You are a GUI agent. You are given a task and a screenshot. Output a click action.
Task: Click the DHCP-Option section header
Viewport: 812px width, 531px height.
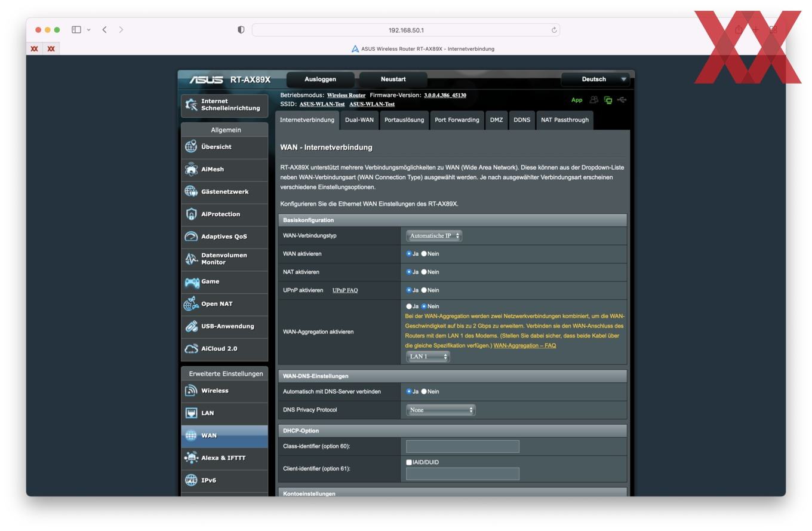point(453,431)
